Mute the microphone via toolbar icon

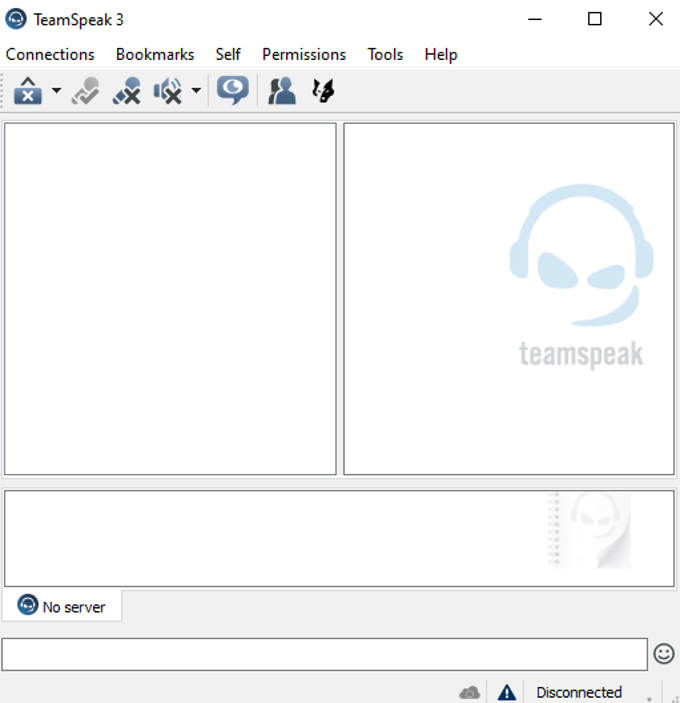pyautogui.click(x=126, y=92)
